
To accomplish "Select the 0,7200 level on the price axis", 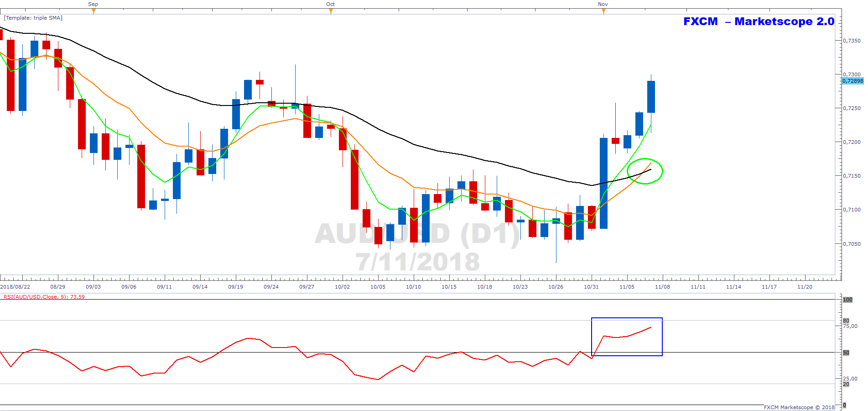I will coord(852,142).
